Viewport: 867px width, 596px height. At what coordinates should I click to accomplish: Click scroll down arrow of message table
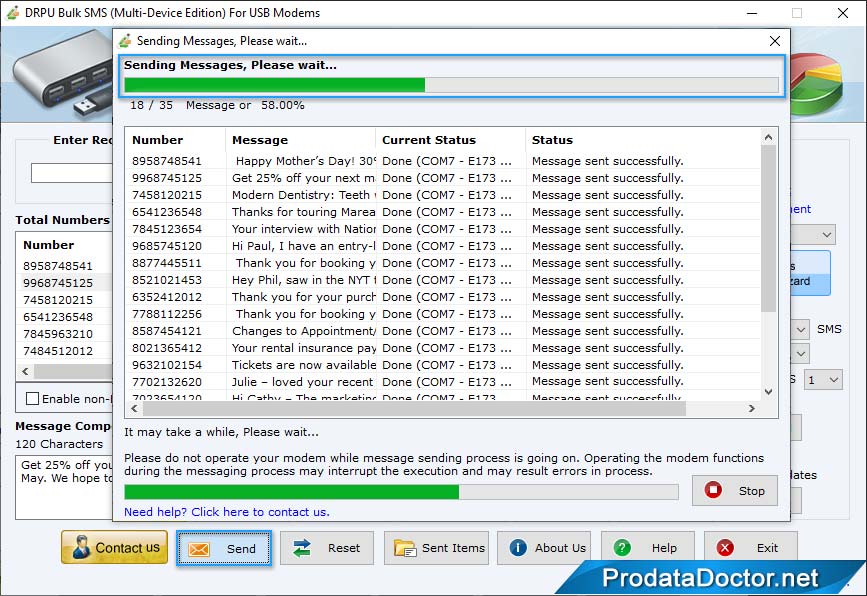pos(769,391)
